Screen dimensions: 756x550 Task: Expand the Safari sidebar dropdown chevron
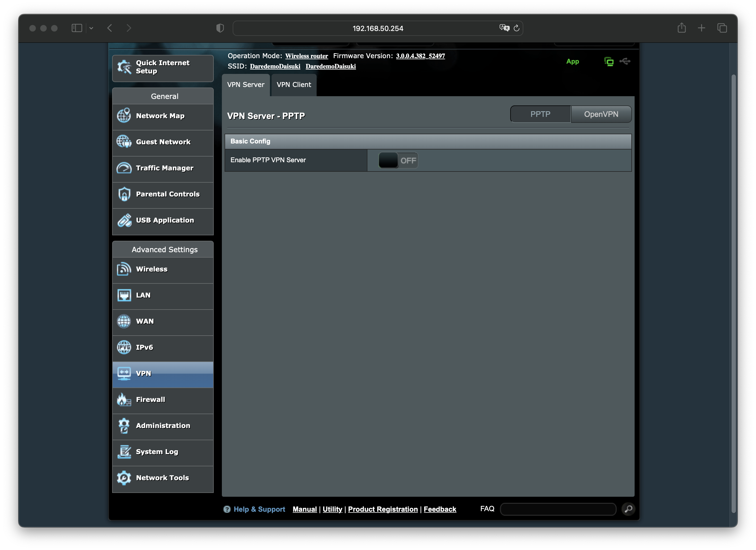pos(91,28)
